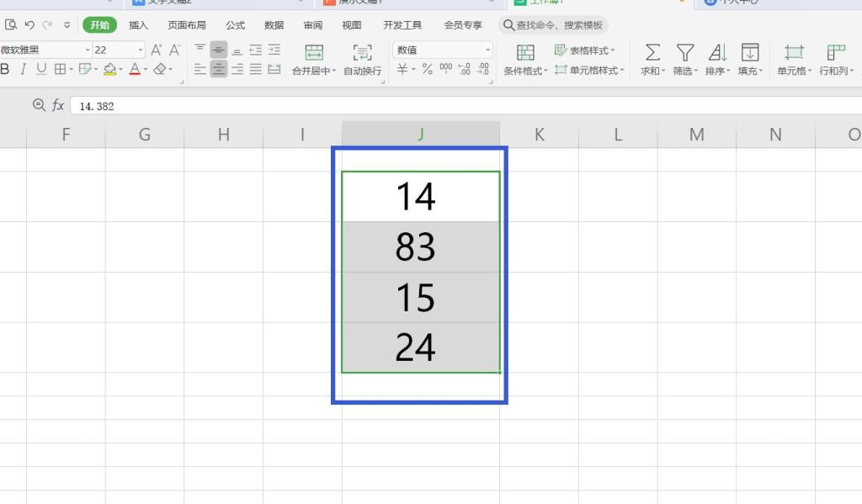This screenshot has height=504, width=862.
Task: Click the zoom magnifier beside fx
Action: 39,105
